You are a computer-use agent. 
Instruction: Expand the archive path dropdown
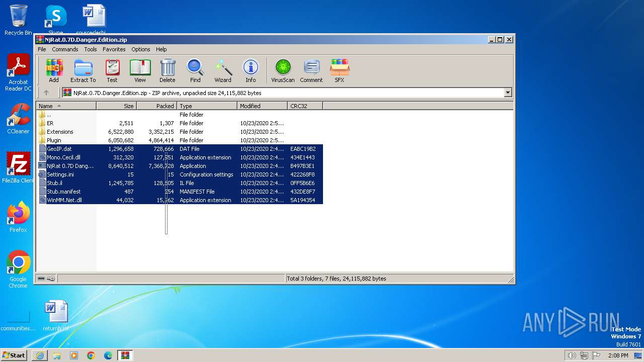pos(508,93)
